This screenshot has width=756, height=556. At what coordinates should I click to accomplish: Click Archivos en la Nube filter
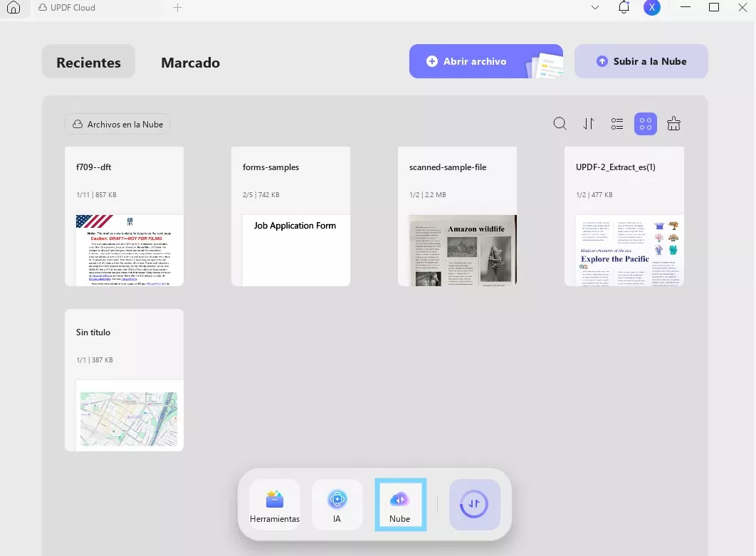coord(117,124)
